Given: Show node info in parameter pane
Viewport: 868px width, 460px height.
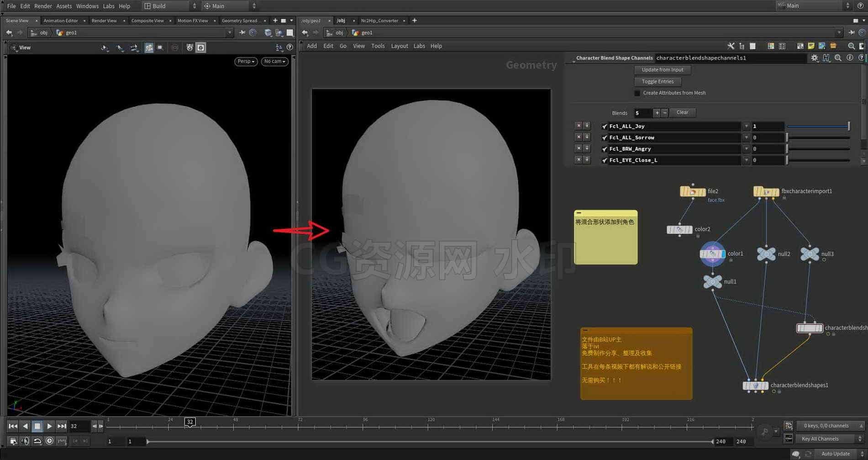Looking at the screenshot, I should (850, 58).
